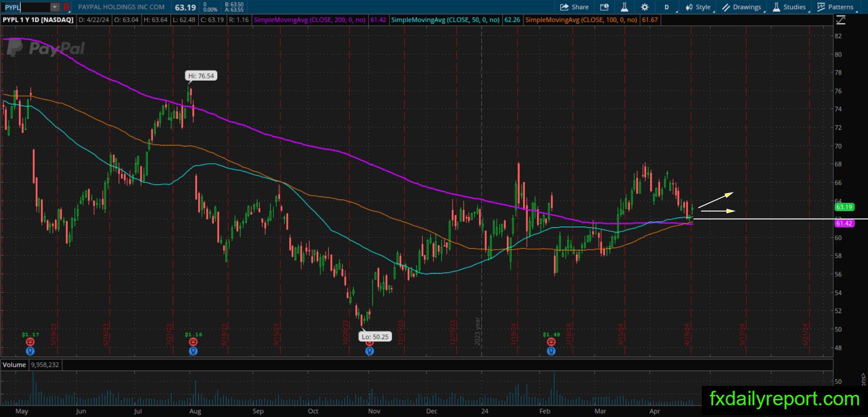Click the 'H: 63.64' high value

(x=155, y=20)
